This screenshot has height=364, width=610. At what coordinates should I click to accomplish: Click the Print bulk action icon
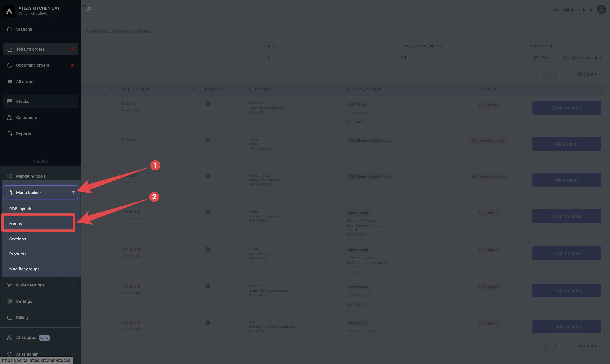[x=537, y=58]
